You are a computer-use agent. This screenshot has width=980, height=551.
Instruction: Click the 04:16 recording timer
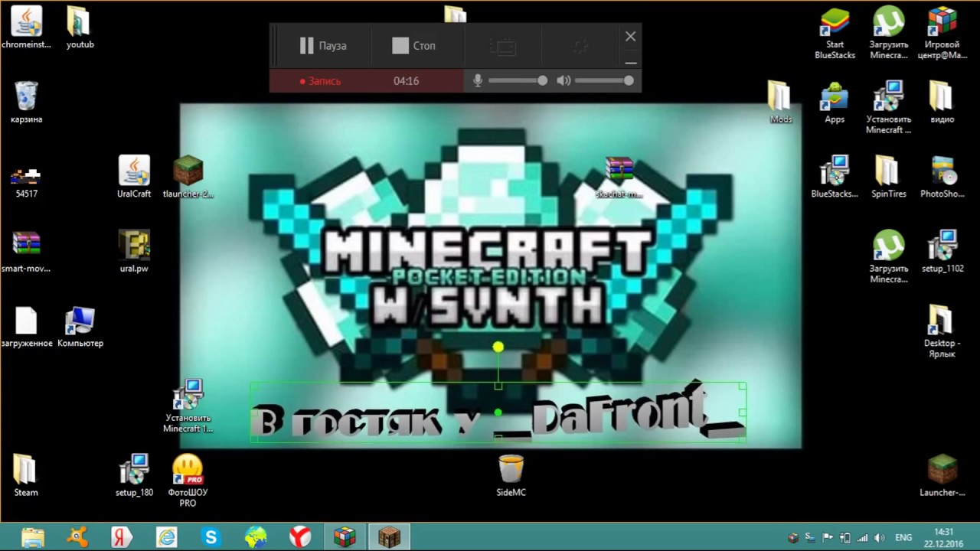click(x=406, y=81)
